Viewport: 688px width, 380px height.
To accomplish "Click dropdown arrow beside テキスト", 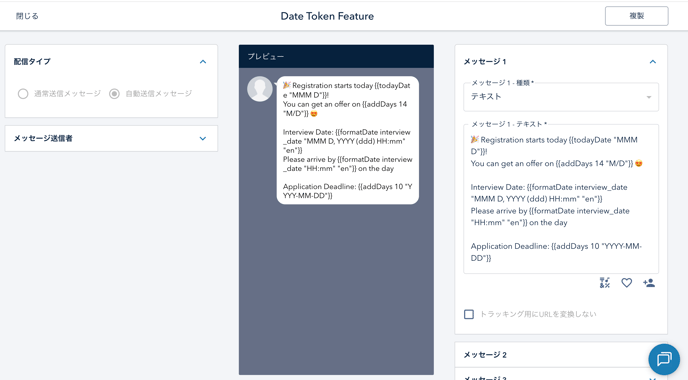I will click(x=649, y=97).
